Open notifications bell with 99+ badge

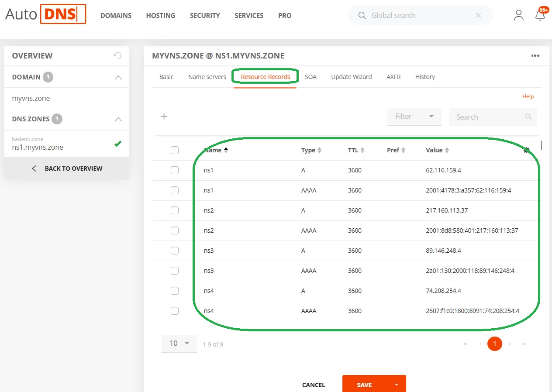pos(540,15)
